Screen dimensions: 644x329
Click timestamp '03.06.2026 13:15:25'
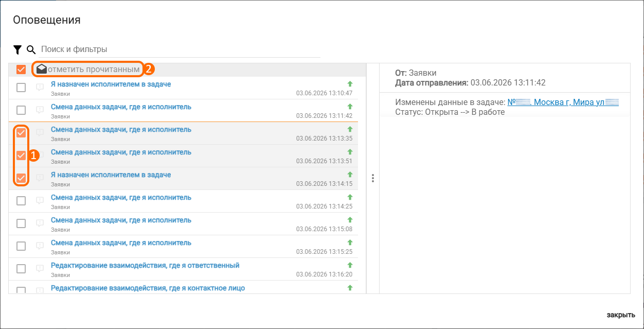[324, 252]
